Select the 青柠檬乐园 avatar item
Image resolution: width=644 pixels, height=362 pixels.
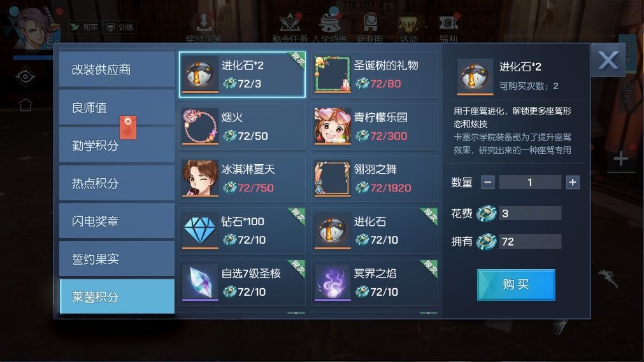click(x=375, y=127)
